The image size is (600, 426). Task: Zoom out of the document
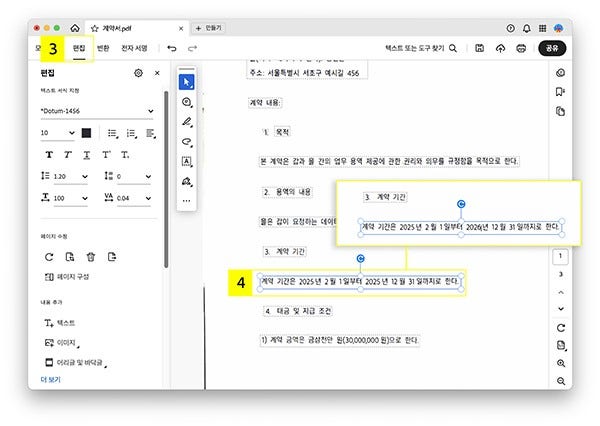pyautogui.click(x=561, y=381)
